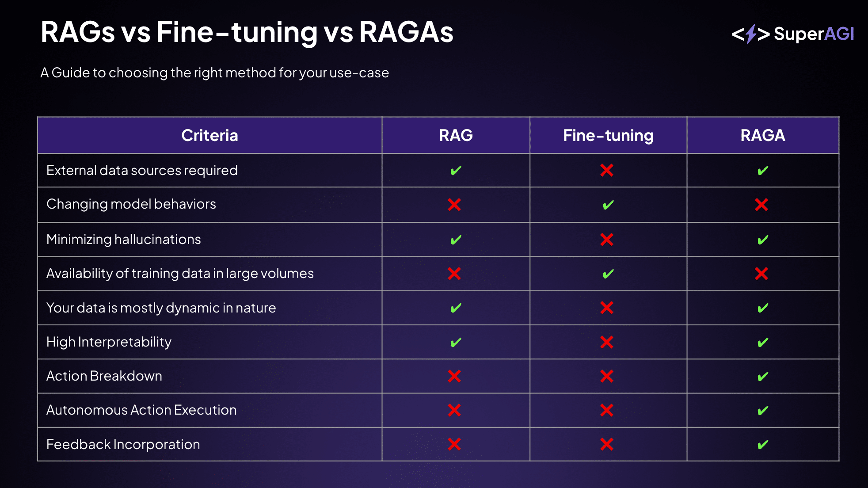
Task: Click Fine-tuning checkmark for Changing model behaviors
Action: tap(608, 205)
